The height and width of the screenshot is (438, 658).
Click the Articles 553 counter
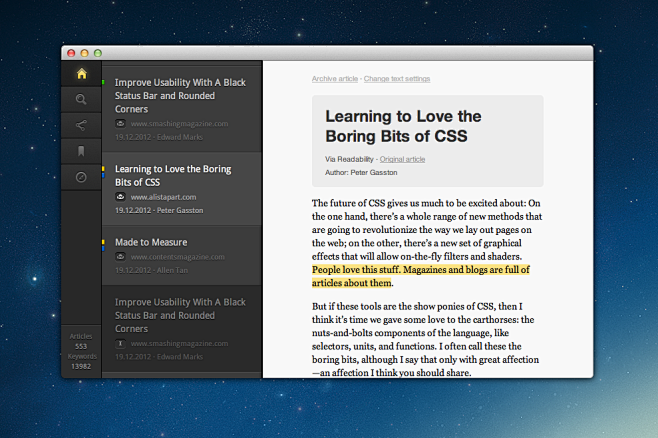click(81, 341)
